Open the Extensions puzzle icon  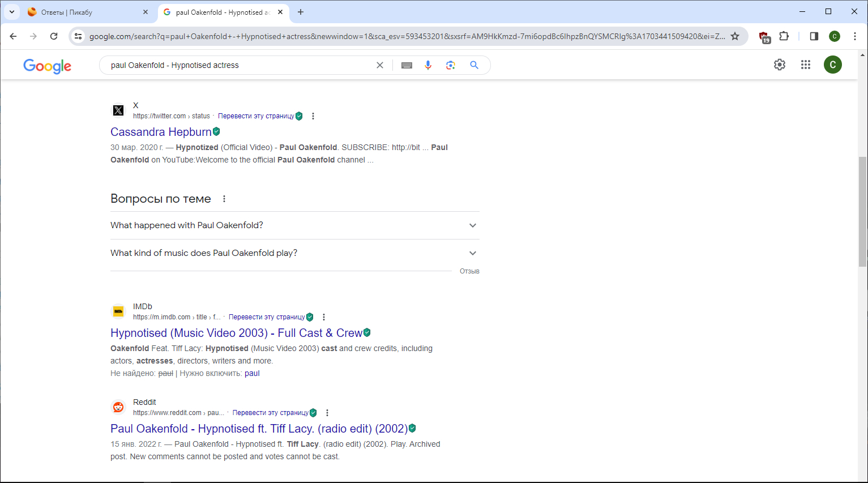click(x=784, y=36)
